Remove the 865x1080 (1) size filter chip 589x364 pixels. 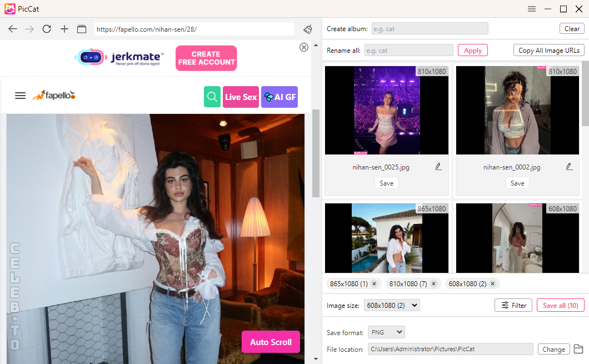pos(374,283)
